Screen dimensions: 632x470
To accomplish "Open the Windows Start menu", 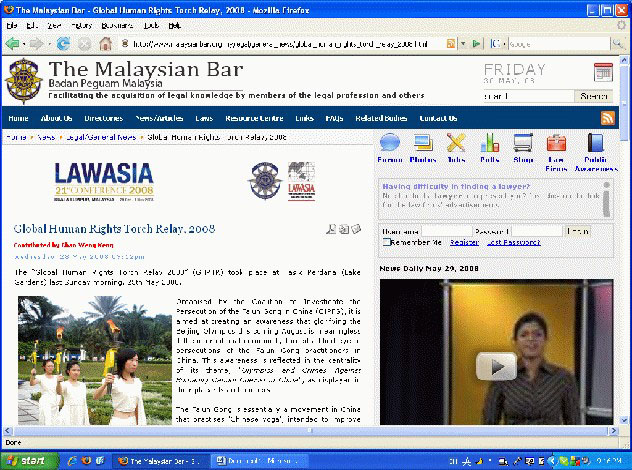I will point(27,460).
